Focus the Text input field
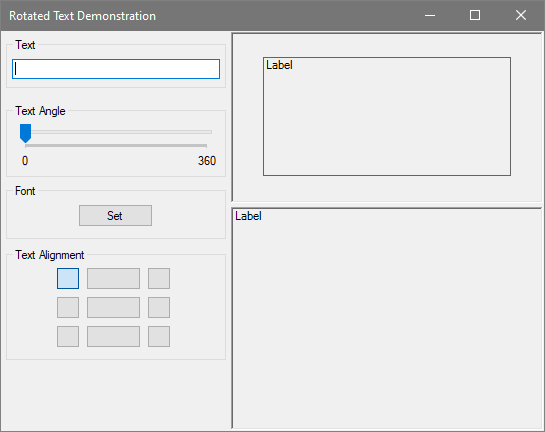545x432 pixels. (116, 69)
